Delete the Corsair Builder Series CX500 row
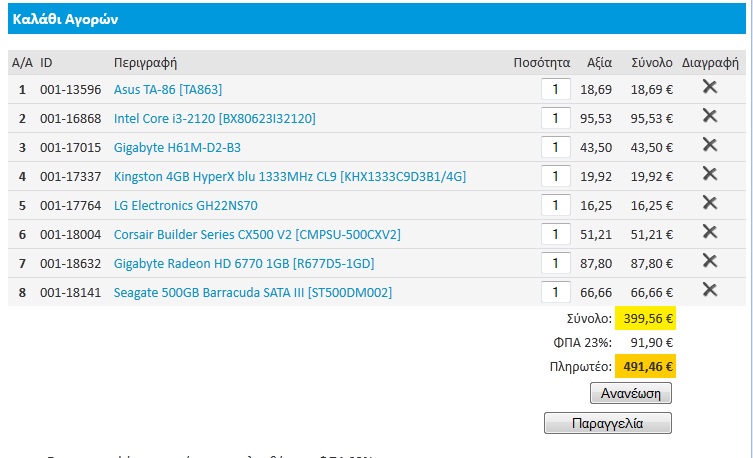This screenshot has height=458, width=753. pos(710,232)
